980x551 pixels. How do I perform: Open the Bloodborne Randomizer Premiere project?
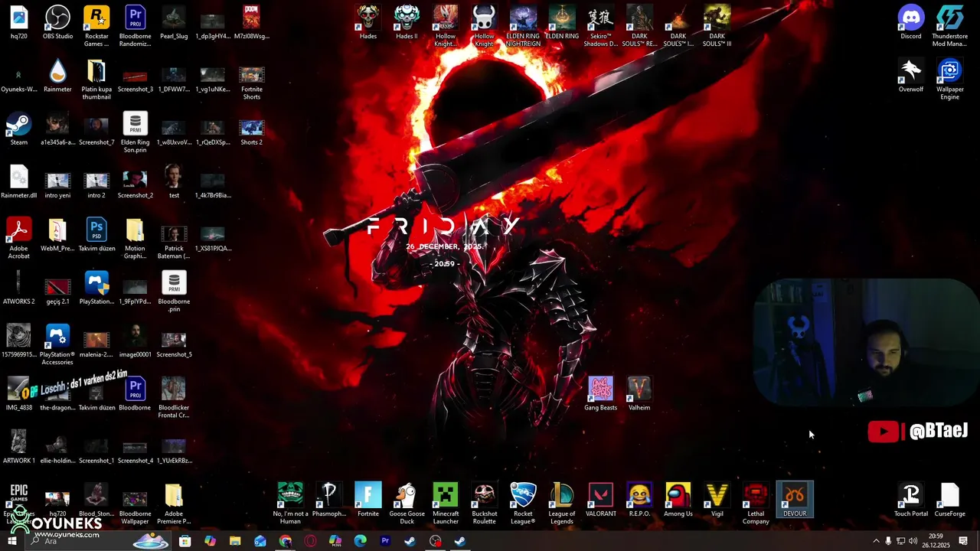point(135,26)
